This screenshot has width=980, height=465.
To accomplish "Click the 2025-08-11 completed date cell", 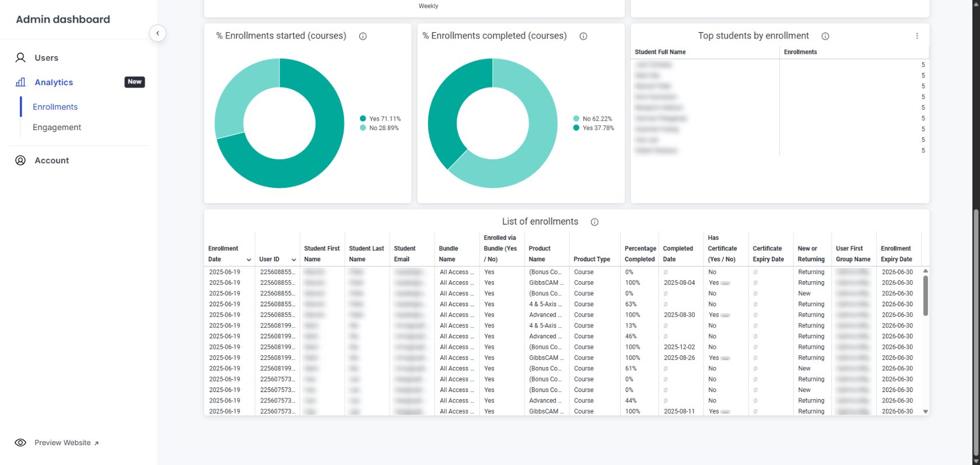I will click(679, 411).
